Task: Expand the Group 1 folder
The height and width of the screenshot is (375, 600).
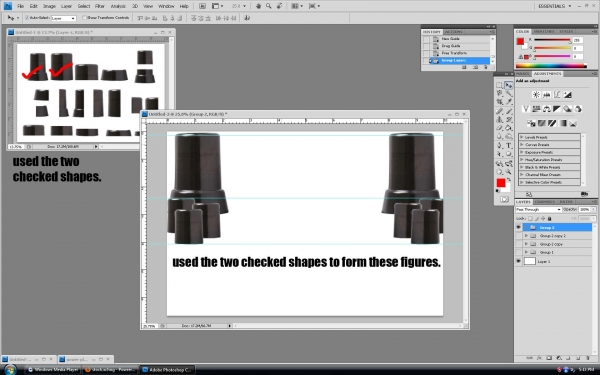Action: (x=526, y=252)
